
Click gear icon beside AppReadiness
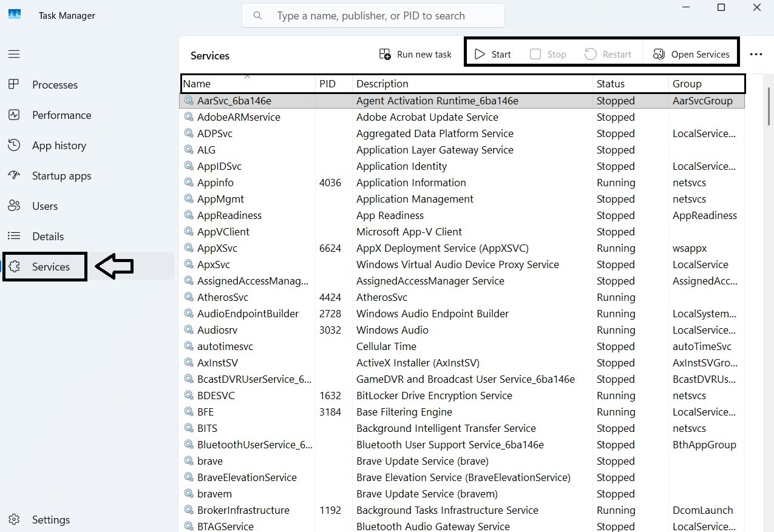pos(189,215)
